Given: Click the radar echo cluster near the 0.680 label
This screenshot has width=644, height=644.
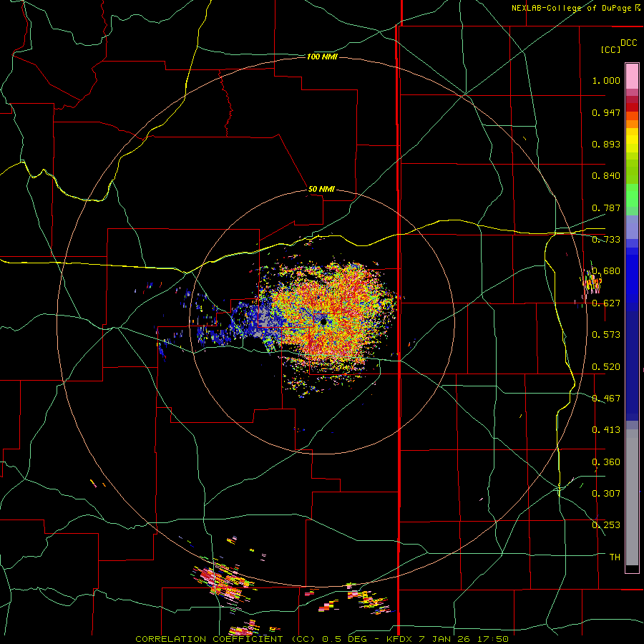Looking at the screenshot, I should 592,283.
